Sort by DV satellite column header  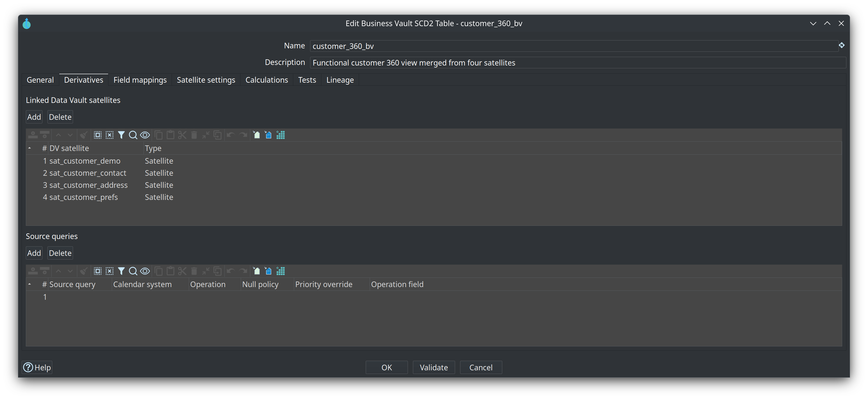click(96, 148)
